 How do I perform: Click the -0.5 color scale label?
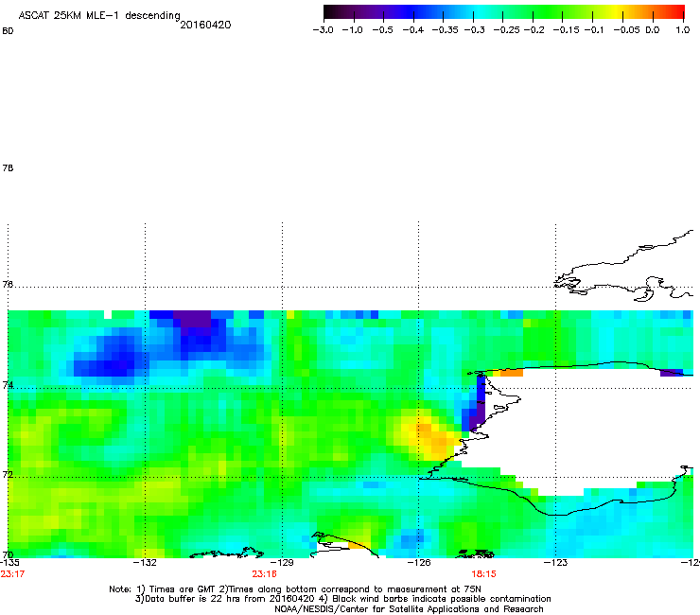pos(382,30)
